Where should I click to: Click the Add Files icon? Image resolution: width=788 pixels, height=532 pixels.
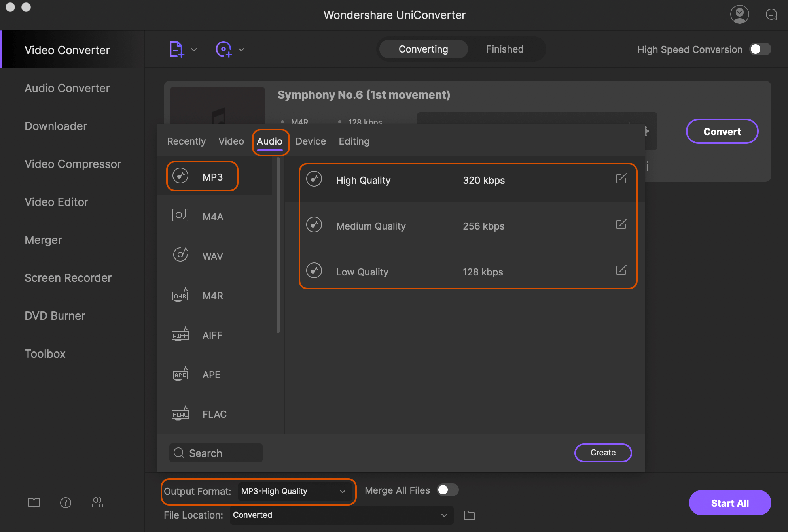(x=176, y=49)
